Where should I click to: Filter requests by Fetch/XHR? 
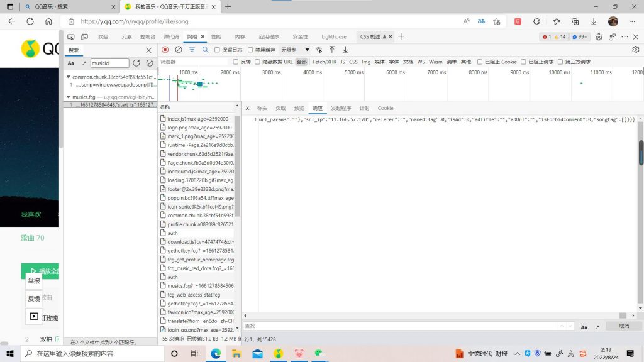(x=325, y=62)
